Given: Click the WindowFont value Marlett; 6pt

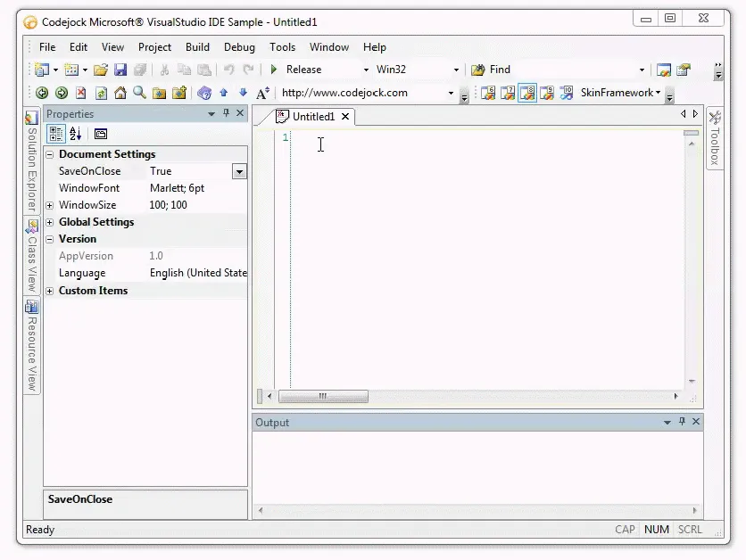Looking at the screenshot, I should coord(177,188).
